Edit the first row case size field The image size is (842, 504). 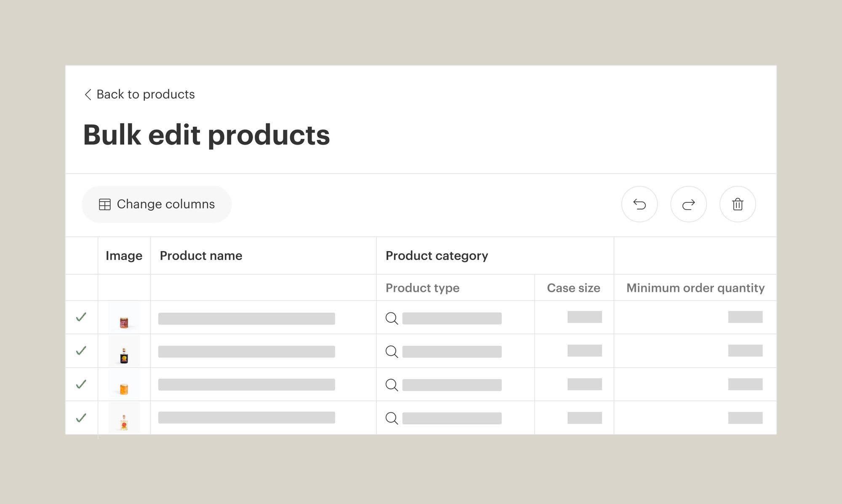(x=584, y=317)
